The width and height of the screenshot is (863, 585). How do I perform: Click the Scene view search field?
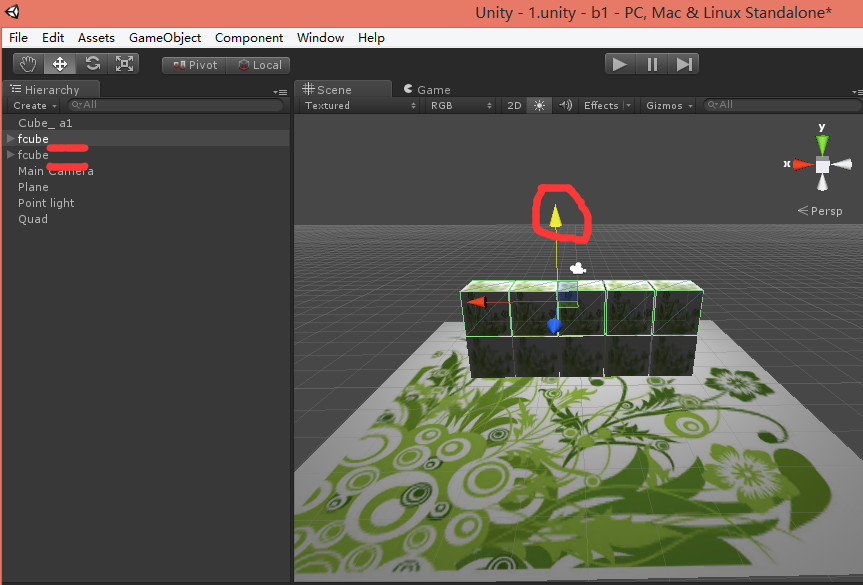[x=783, y=105]
